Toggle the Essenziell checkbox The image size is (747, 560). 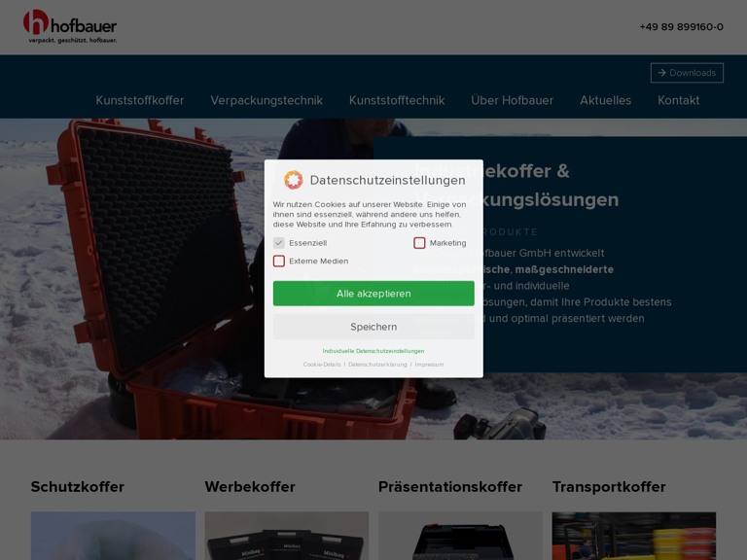pos(279,243)
